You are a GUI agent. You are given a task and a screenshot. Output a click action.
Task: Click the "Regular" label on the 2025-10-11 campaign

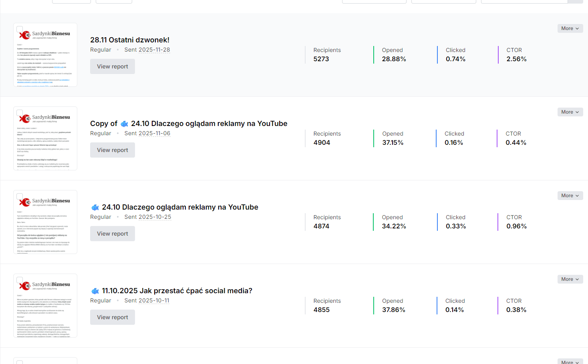coord(101,301)
